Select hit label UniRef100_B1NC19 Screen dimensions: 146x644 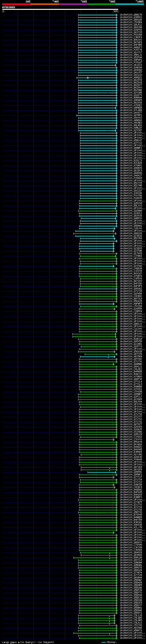coord(131,339)
